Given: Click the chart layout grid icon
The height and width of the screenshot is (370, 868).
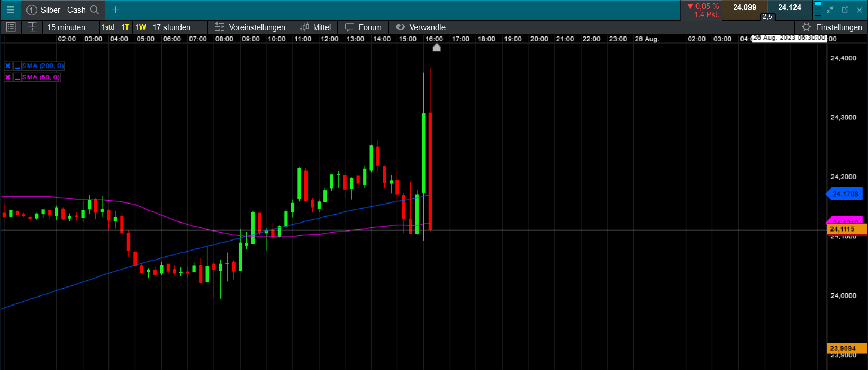Looking at the screenshot, I should click(32, 27).
